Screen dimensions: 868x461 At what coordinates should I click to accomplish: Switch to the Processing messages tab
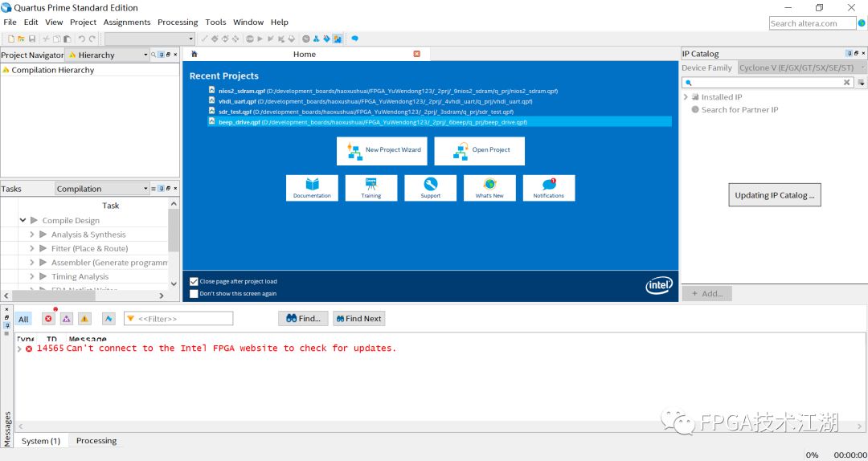[96, 441]
